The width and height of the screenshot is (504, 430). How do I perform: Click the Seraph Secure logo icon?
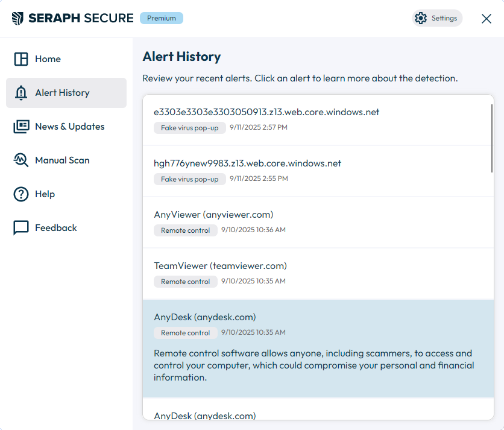tap(17, 18)
